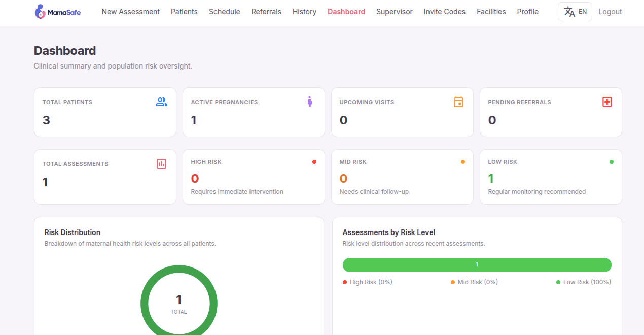Click the Total Patients people icon
Viewport: 644px width, 335px height.
pos(161,102)
